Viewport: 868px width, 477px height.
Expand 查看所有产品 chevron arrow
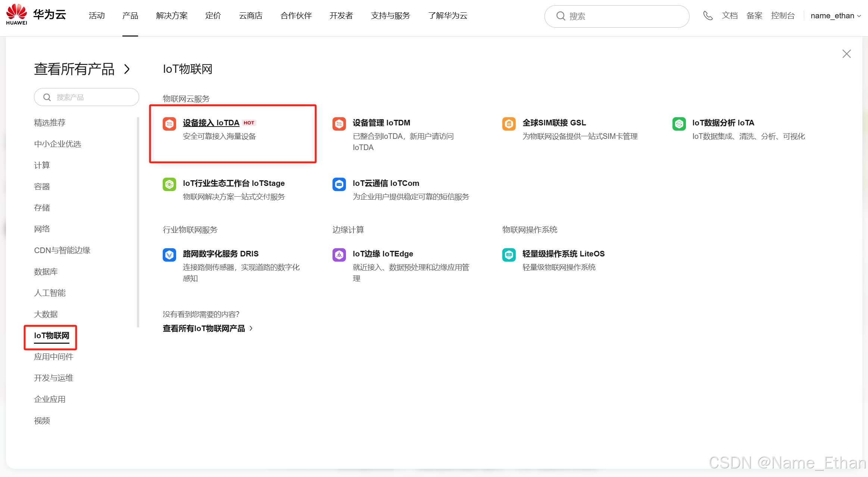coord(127,69)
